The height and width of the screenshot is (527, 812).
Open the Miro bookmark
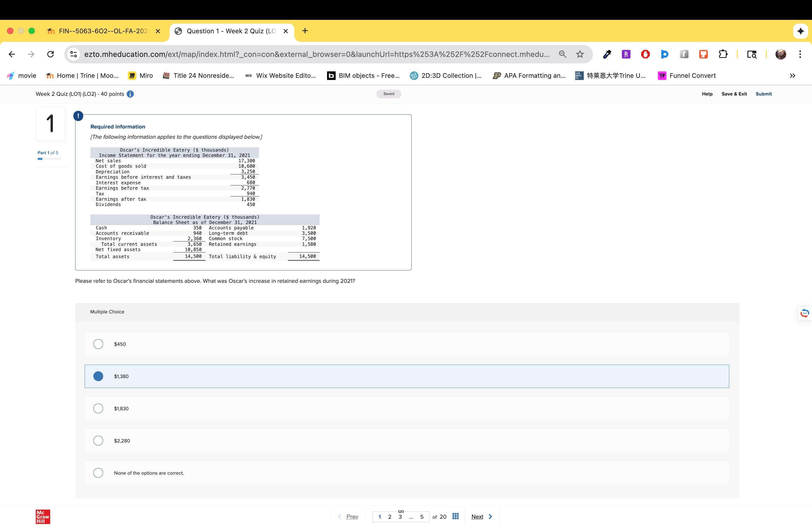pyautogui.click(x=140, y=76)
